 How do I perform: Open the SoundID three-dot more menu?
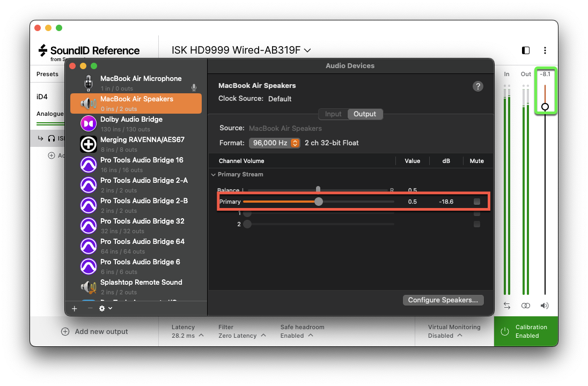(545, 50)
